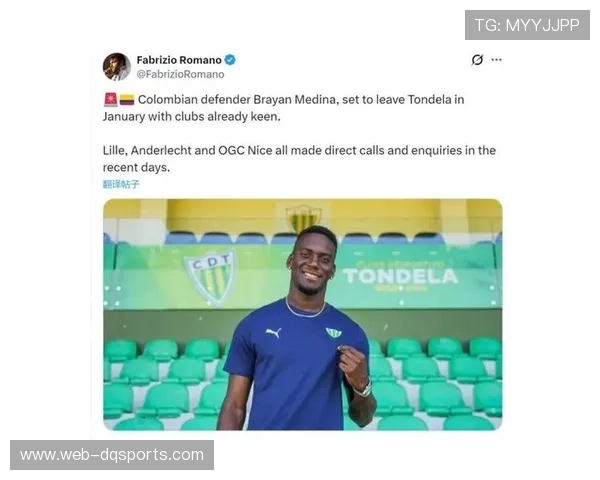Click the 翻译帖子 translate post link
Viewport: 600px width, 480px height.
pyautogui.click(x=121, y=184)
